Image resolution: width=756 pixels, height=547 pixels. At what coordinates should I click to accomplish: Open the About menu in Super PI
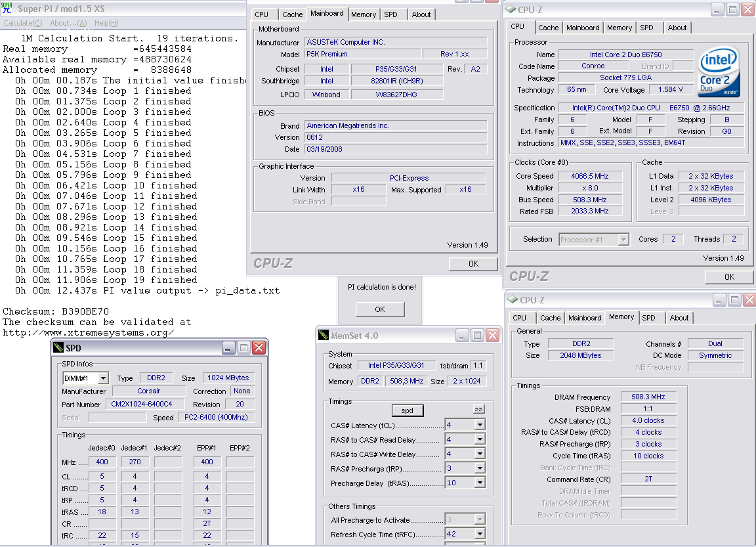68,23
